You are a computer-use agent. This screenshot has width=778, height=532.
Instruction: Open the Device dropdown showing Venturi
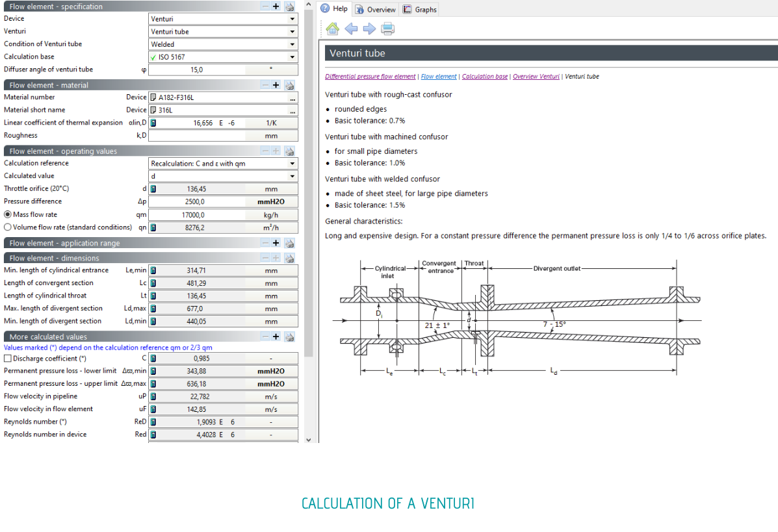click(292, 19)
